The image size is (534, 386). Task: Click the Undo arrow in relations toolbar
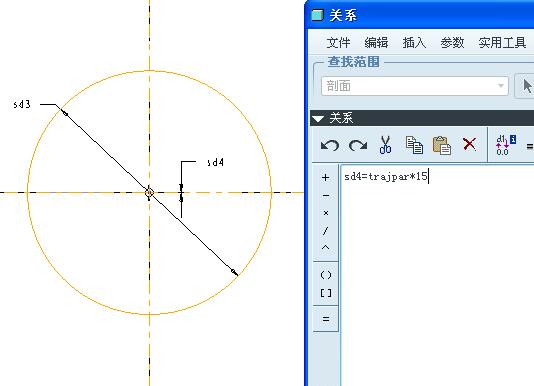[330, 145]
